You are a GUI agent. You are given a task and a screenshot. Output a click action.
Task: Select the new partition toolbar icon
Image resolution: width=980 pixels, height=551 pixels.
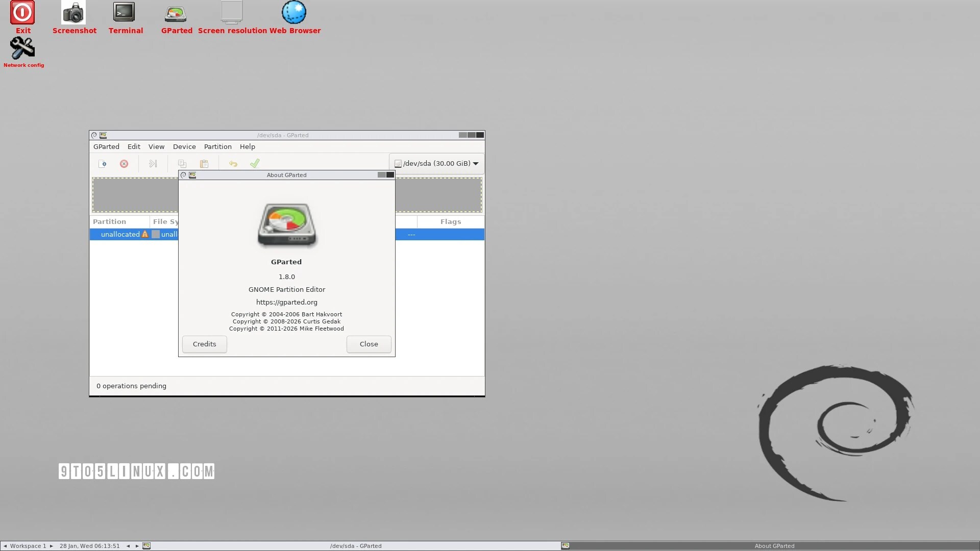103,163
